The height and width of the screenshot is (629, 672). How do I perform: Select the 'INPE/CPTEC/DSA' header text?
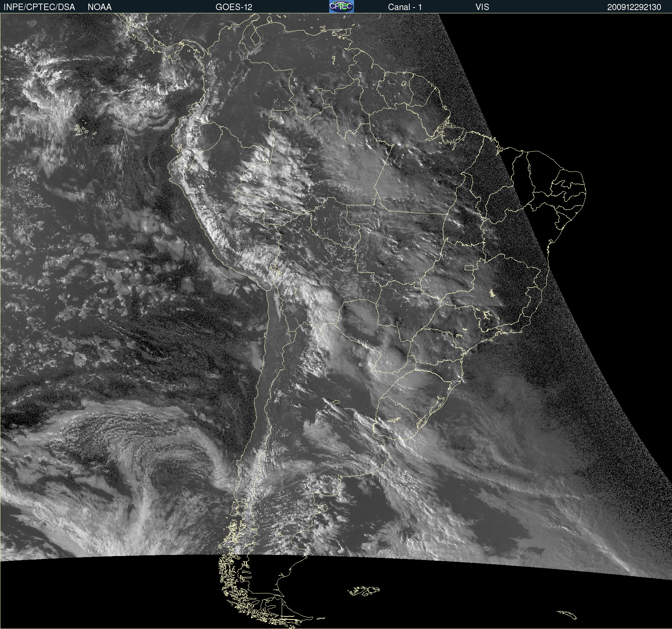(x=39, y=7)
